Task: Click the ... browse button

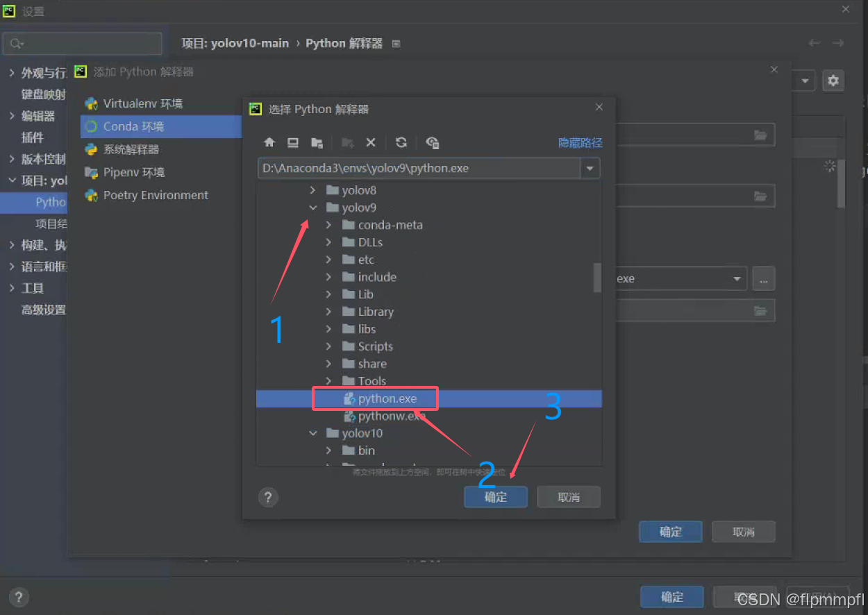Action: click(764, 279)
